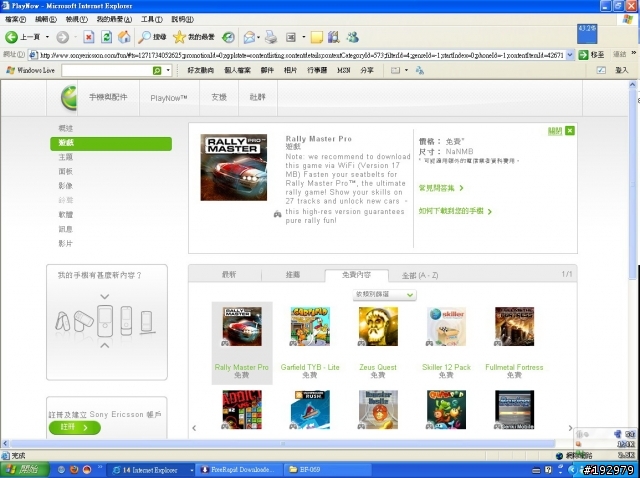Click inside the Windows Live search field
Viewport: 640px width, 478px height.
click(x=107, y=71)
